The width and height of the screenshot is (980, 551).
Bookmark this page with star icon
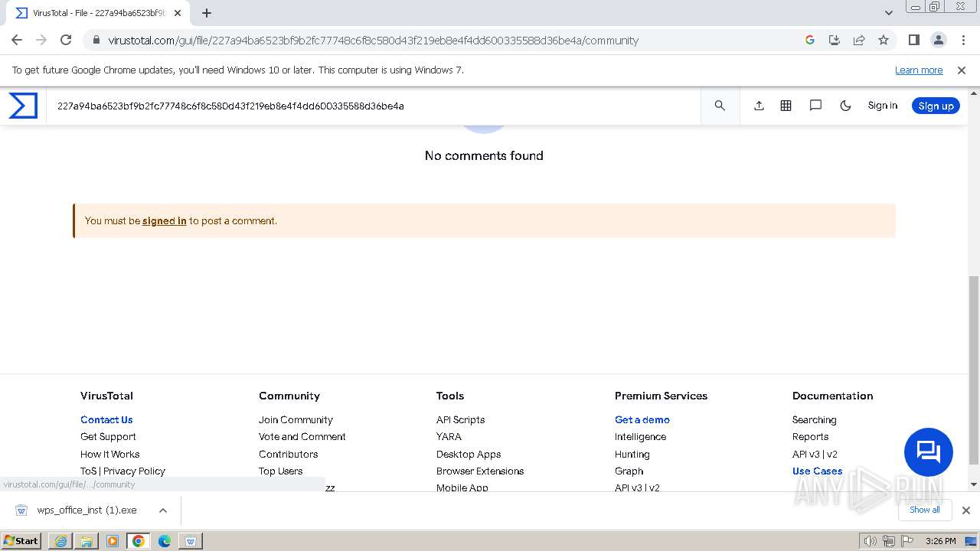pyautogui.click(x=884, y=40)
